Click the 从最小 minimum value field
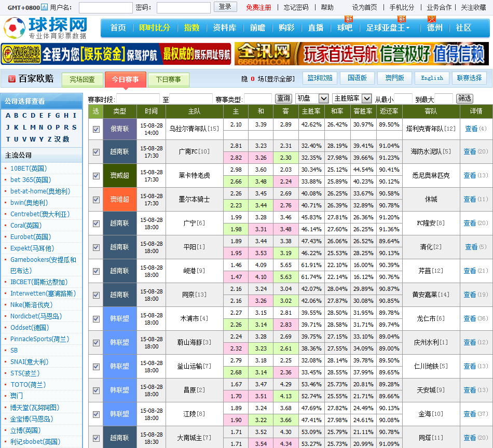The image size is (493, 448). click(403, 99)
